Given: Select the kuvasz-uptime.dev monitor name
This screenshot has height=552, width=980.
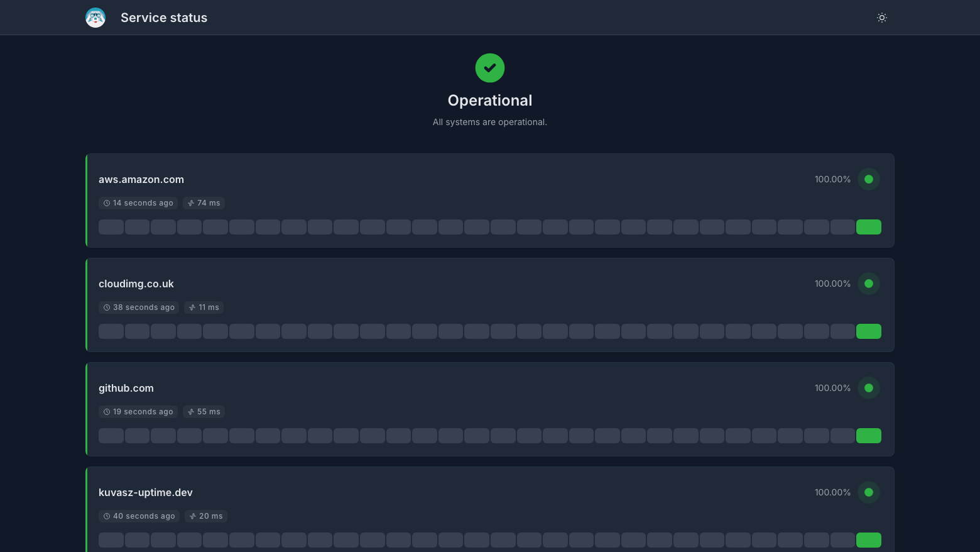Looking at the screenshot, I should pyautogui.click(x=146, y=492).
